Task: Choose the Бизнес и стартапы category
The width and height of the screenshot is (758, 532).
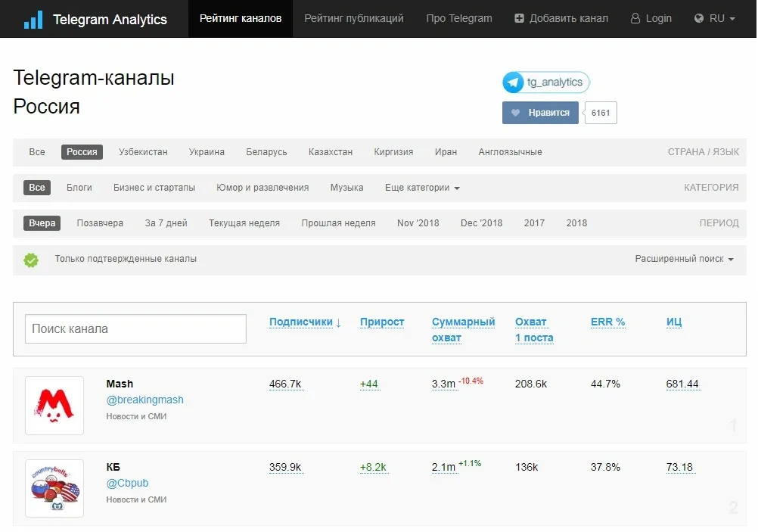Action: click(154, 188)
